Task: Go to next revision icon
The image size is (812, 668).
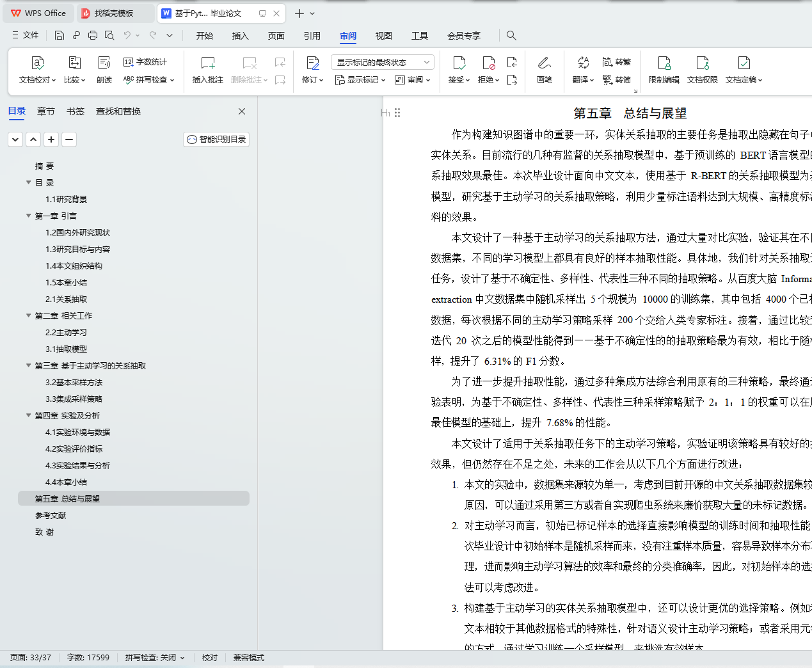Action: [512, 80]
